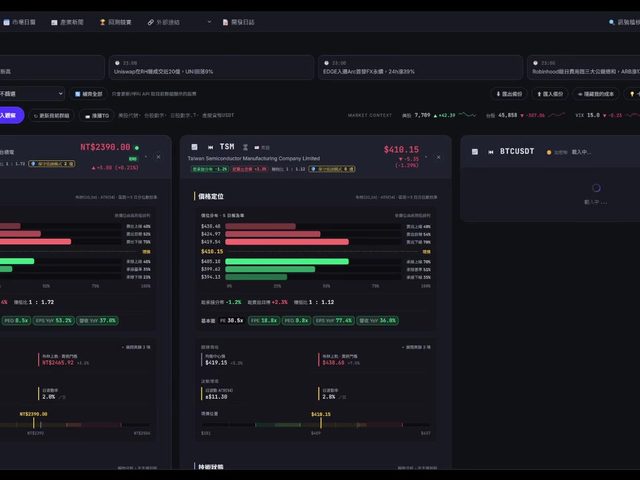Click the lightbulb icon button at right edge
The image size is (640, 480).
[x=632, y=94]
